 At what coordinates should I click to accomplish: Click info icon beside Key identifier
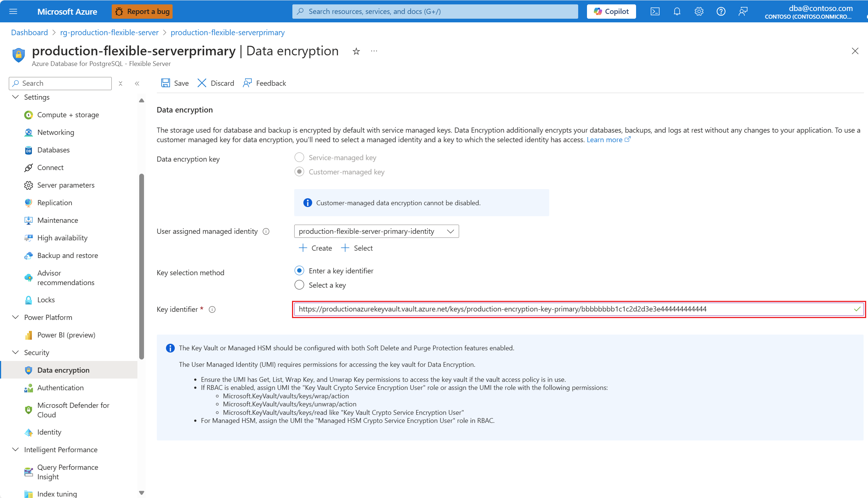212,310
